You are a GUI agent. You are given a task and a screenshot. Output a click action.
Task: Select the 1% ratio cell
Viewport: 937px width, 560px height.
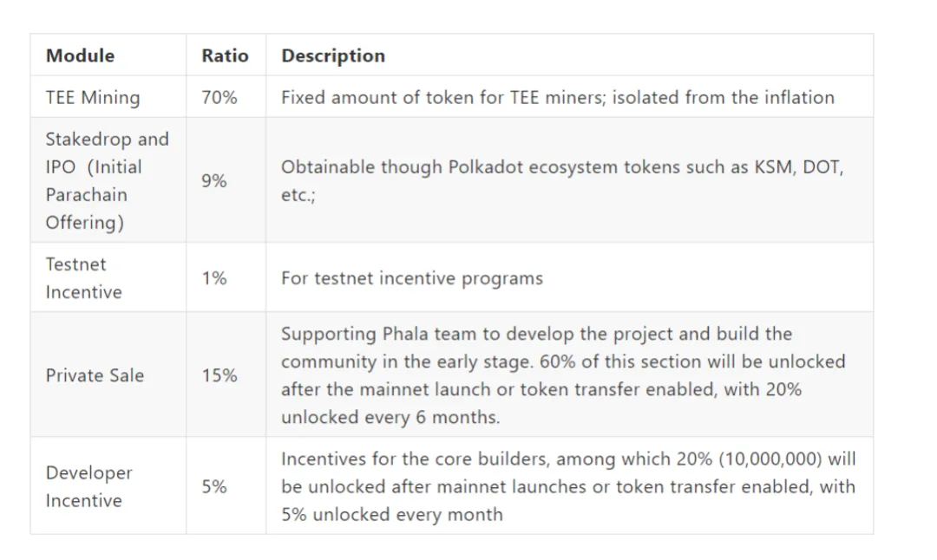pos(226,277)
